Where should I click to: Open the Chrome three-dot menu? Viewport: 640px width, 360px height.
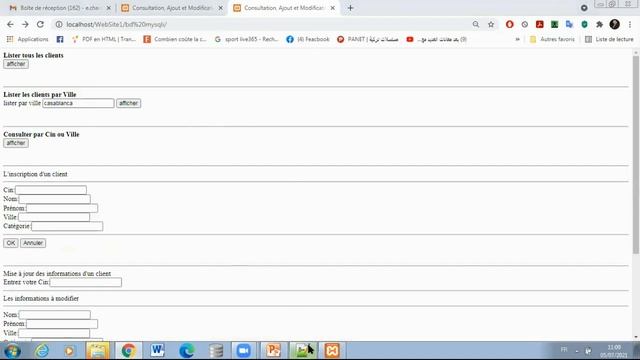pyautogui.click(x=630, y=24)
